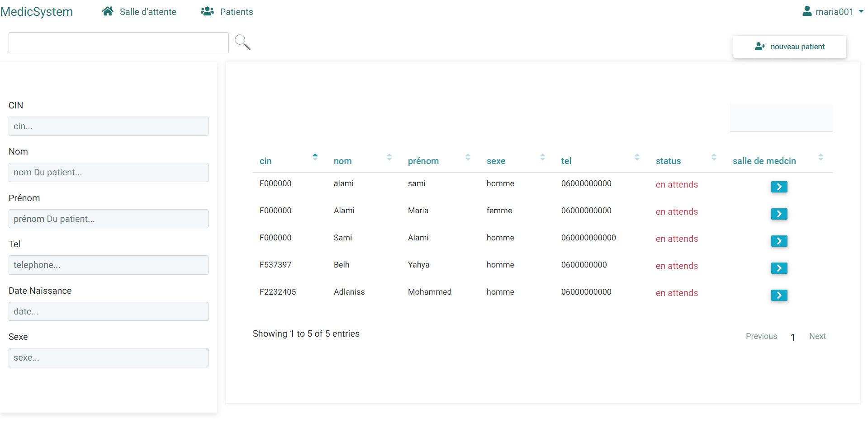The height and width of the screenshot is (432, 868).
Task: Click the sexe cell femme
Action: pyautogui.click(x=499, y=211)
